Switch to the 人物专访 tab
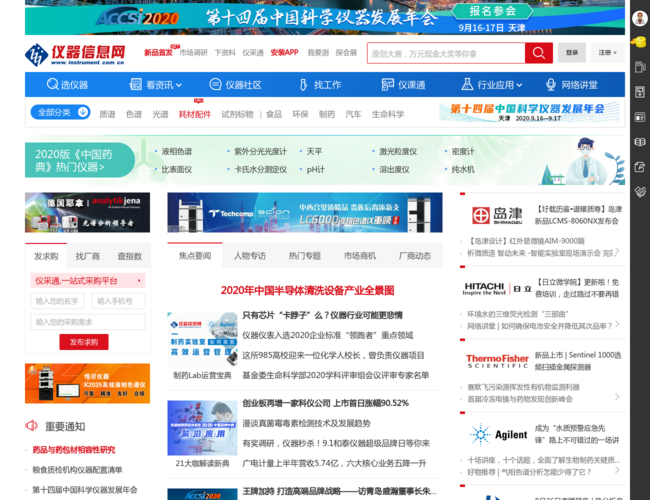The image size is (650, 500). point(250,256)
